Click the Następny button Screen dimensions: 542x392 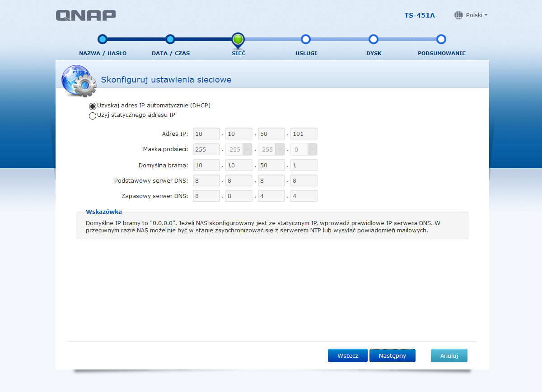pyautogui.click(x=392, y=355)
